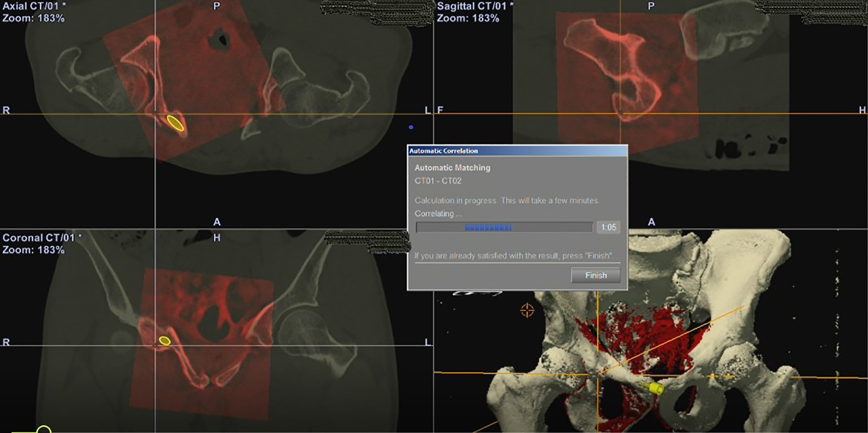This screenshot has height=433, width=868.
Task: Click the "CT01 - CT02" matching label
Action: [438, 180]
